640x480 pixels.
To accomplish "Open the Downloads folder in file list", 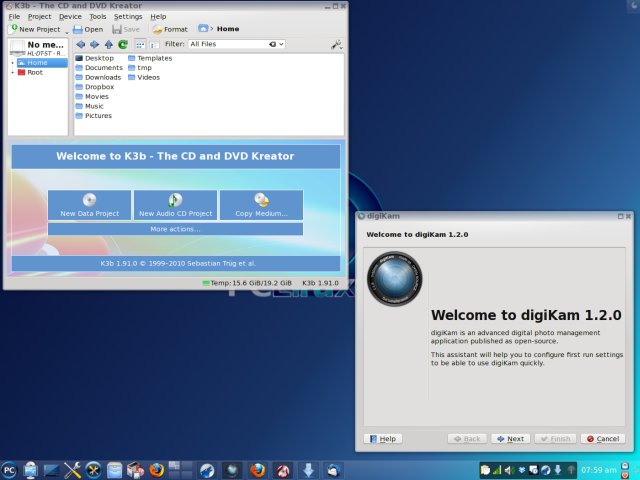I will (x=102, y=77).
